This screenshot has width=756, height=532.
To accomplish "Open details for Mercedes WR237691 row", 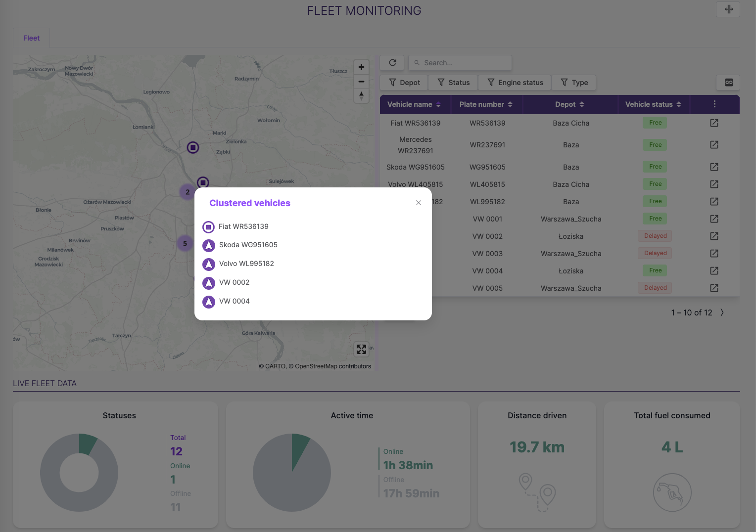I will click(x=714, y=145).
